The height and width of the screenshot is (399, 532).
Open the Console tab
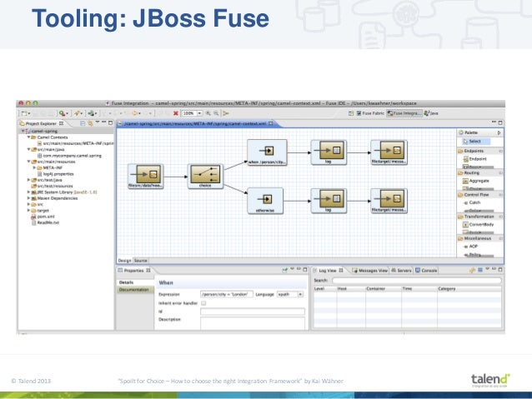tap(426, 271)
